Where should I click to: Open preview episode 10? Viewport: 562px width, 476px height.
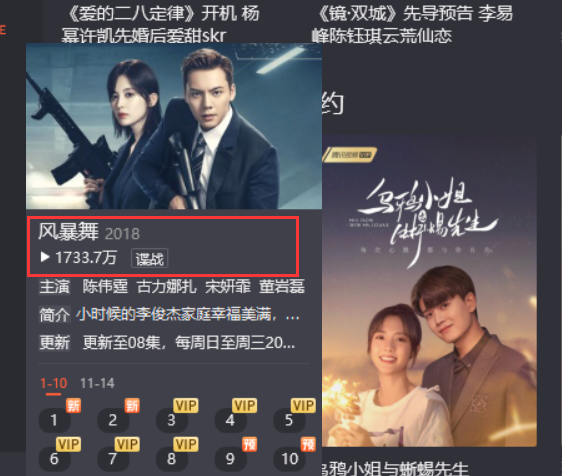(x=289, y=458)
